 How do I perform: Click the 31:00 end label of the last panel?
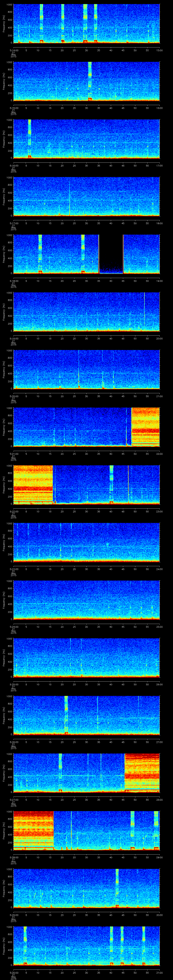(159, 973)
